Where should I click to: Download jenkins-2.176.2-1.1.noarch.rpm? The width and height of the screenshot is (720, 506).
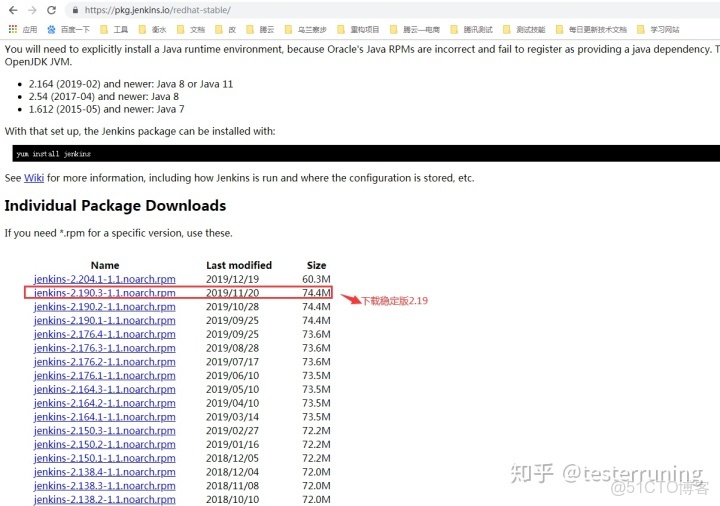pyautogui.click(x=105, y=362)
